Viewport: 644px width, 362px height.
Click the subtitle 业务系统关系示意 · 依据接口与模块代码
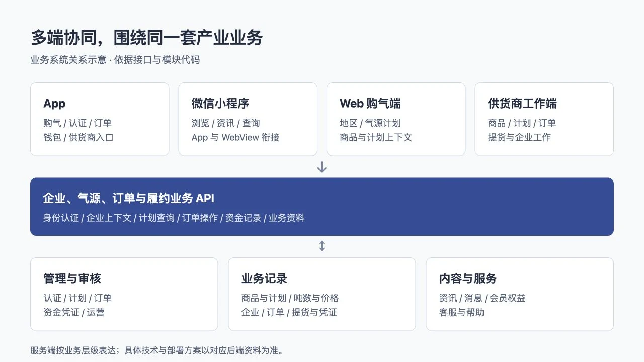click(x=115, y=60)
